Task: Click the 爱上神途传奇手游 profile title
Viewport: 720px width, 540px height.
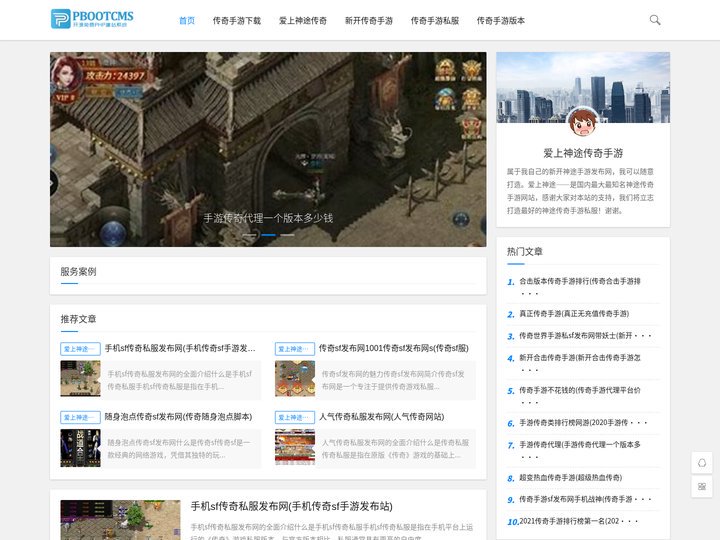Action: coord(583,153)
